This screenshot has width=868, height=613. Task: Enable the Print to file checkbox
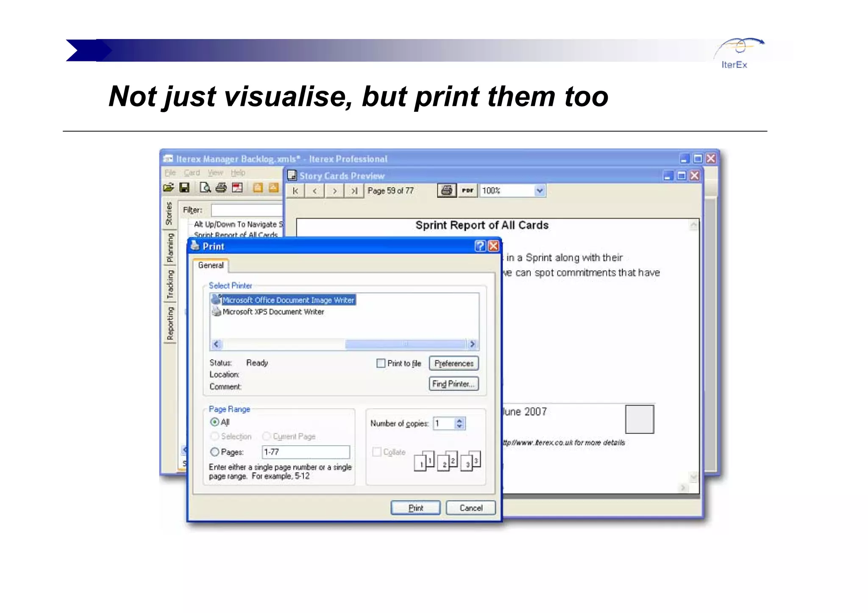click(x=381, y=363)
